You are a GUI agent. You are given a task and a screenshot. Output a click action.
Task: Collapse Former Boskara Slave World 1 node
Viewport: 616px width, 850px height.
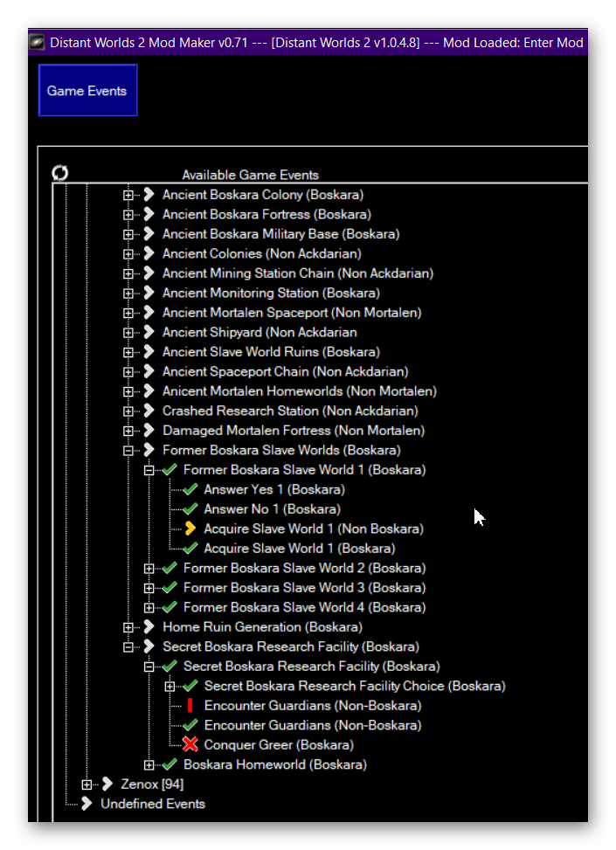tap(149, 470)
